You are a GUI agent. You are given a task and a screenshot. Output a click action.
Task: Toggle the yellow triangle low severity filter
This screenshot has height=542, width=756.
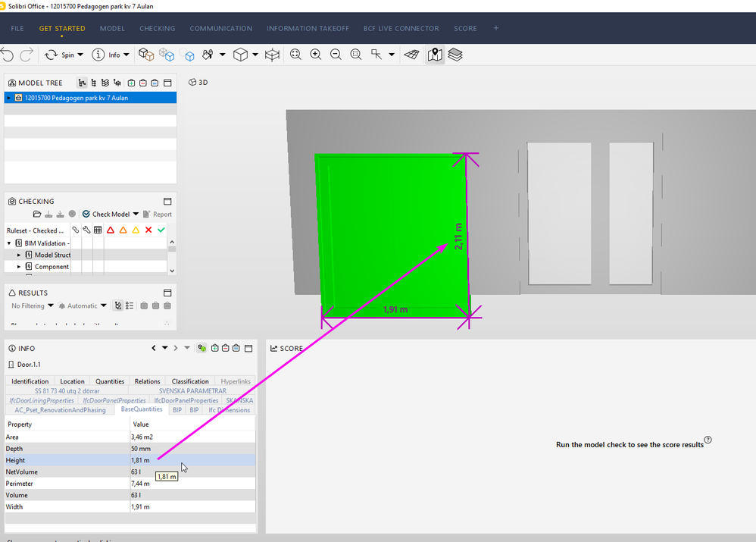click(136, 230)
